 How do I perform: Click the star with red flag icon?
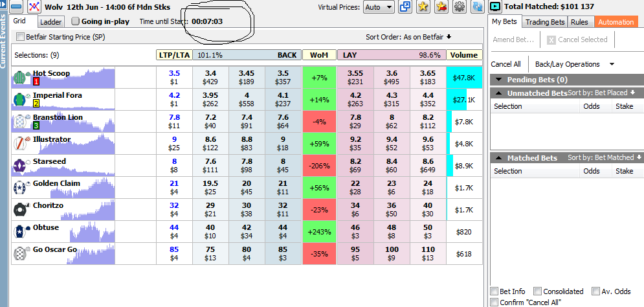[x=441, y=7]
